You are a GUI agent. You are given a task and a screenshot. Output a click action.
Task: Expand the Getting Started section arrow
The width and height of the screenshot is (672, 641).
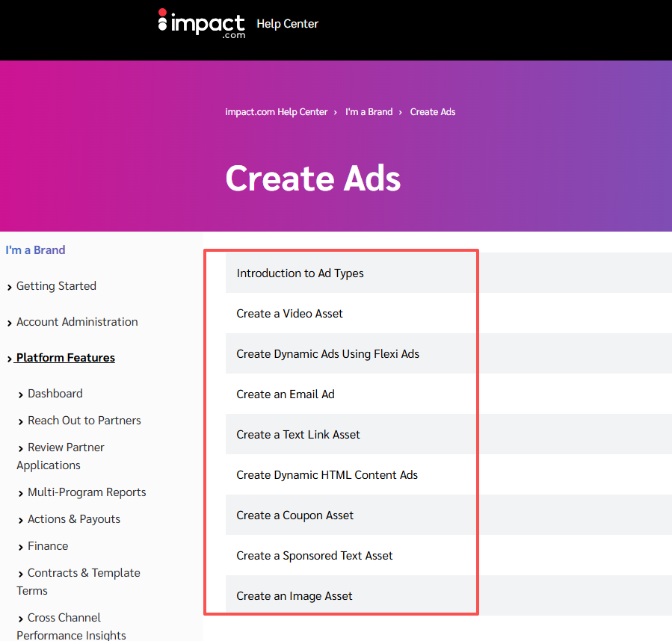pos(9,286)
